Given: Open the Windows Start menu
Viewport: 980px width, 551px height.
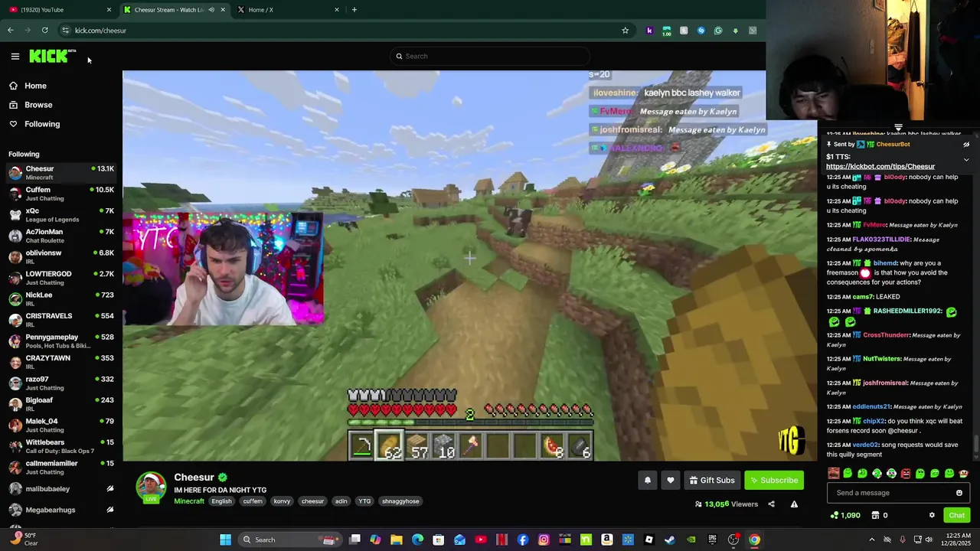Looking at the screenshot, I should 225,540.
